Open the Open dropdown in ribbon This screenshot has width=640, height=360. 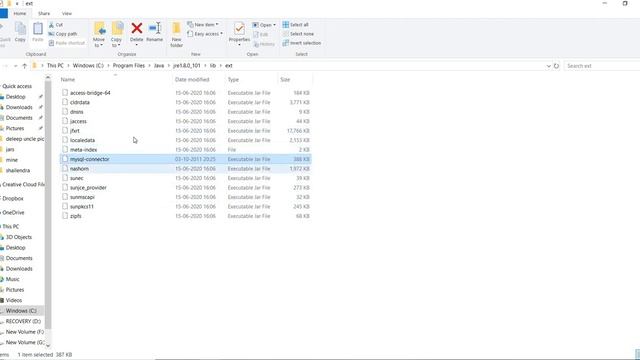click(x=264, y=25)
